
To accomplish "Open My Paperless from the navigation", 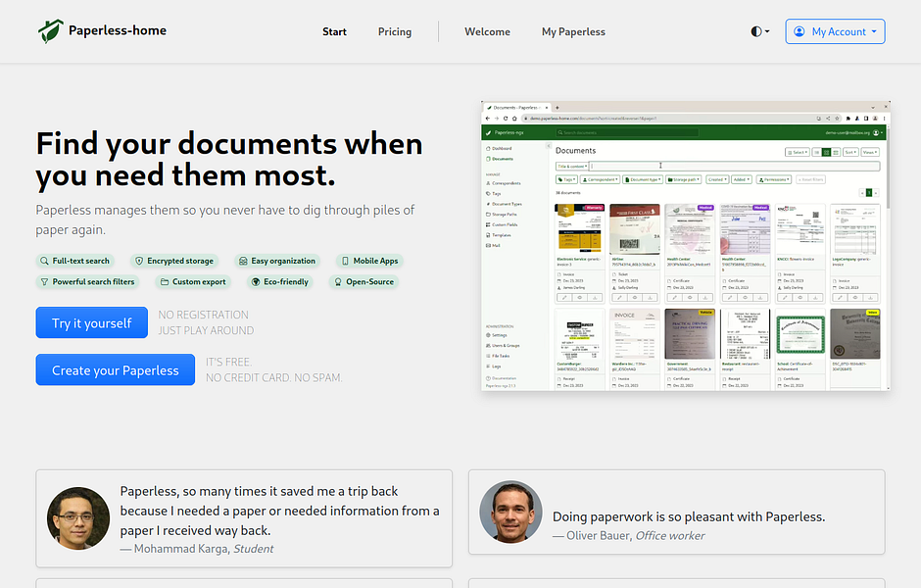I will pyautogui.click(x=573, y=31).
